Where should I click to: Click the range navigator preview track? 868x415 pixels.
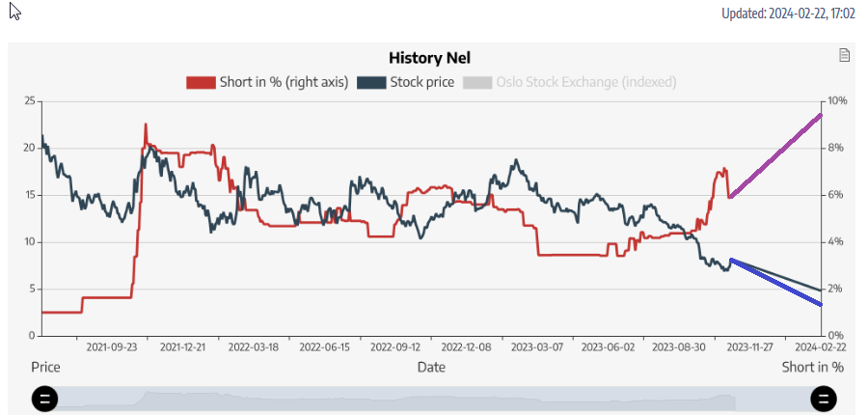pyautogui.click(x=434, y=399)
